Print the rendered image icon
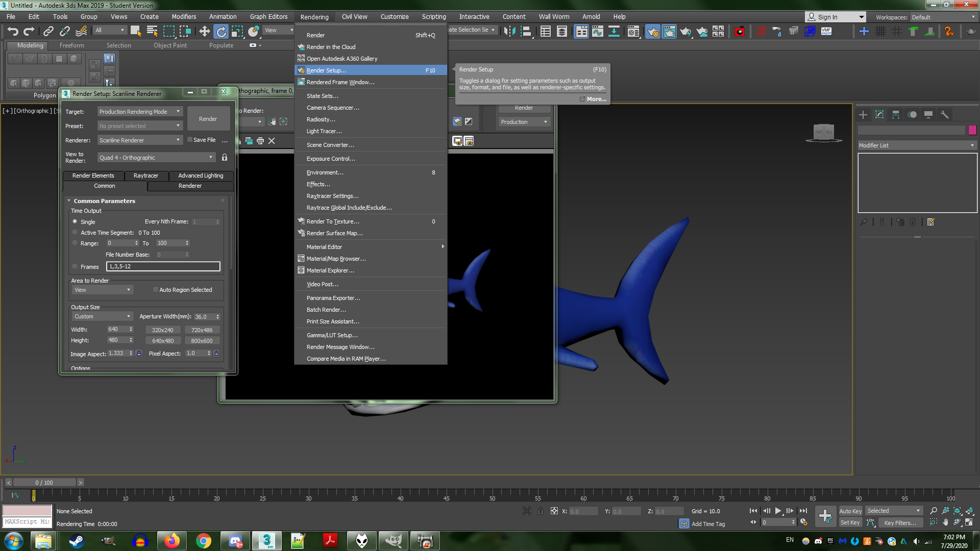Viewport: 980px width, 551px height. (260, 141)
